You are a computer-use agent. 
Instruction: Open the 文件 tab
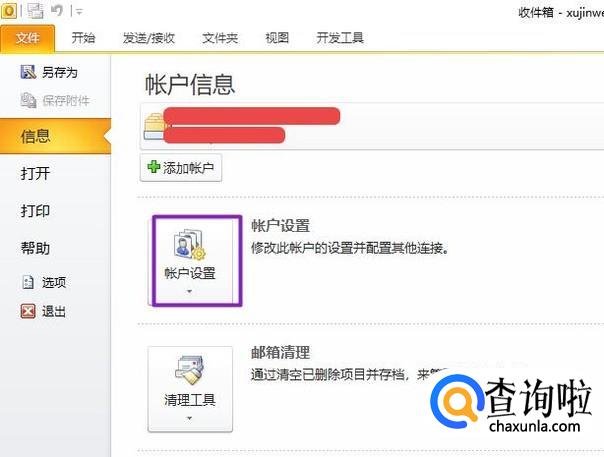pyautogui.click(x=27, y=38)
